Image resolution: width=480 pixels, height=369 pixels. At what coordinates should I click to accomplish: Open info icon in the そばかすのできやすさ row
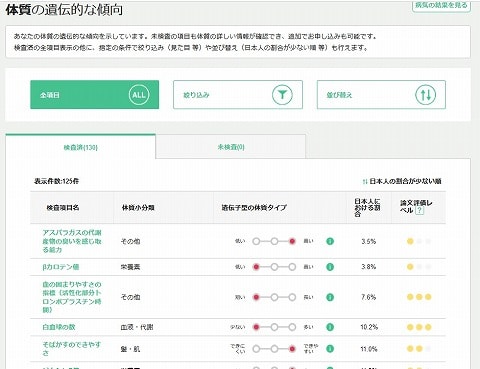(330, 349)
